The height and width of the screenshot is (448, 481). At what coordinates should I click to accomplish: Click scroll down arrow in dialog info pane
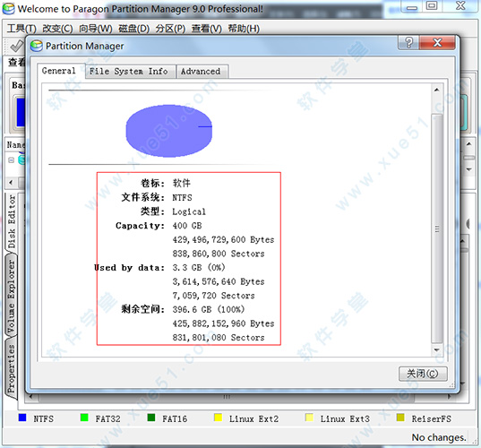click(x=437, y=349)
